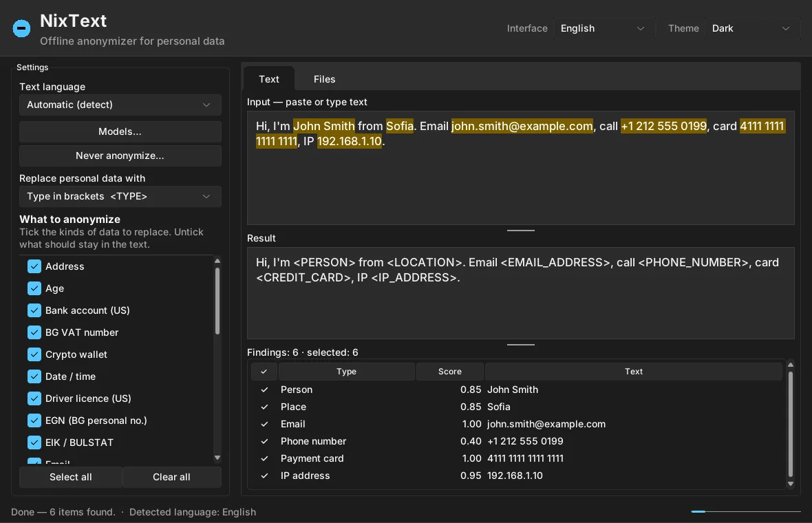Viewport: 812px width, 523px height.
Task: Click the <EMAIL_ADDRESS> placeholder in Result
Action: click(555, 262)
